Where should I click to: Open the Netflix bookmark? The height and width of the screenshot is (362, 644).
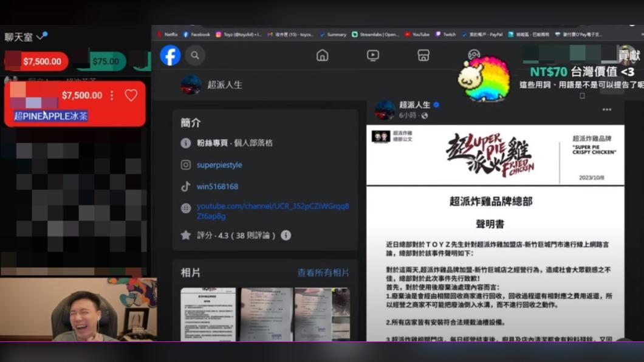167,35
